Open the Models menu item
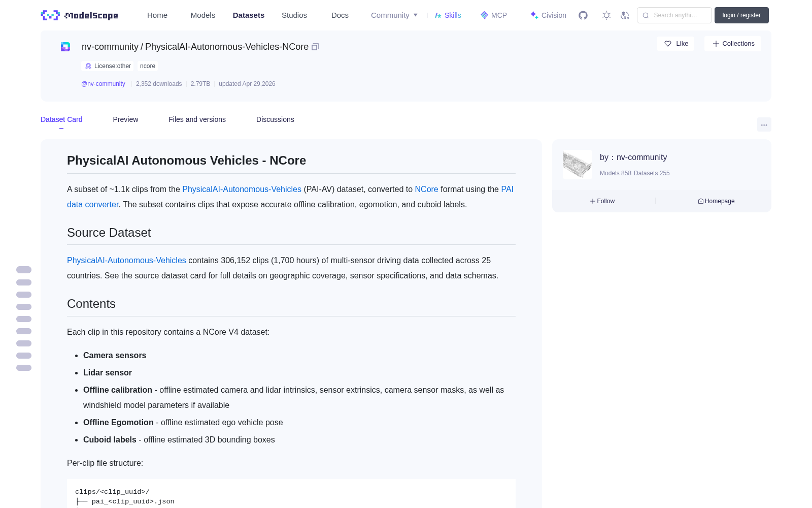 click(203, 15)
